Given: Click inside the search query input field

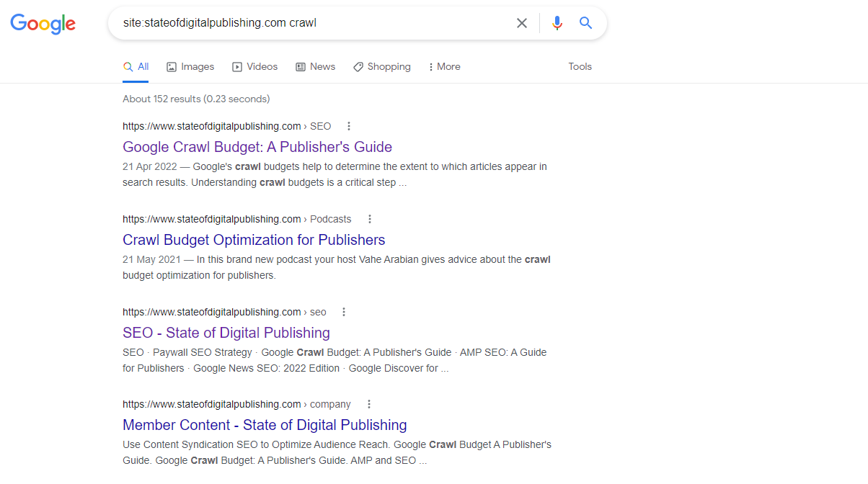Looking at the screenshot, I should (x=314, y=23).
